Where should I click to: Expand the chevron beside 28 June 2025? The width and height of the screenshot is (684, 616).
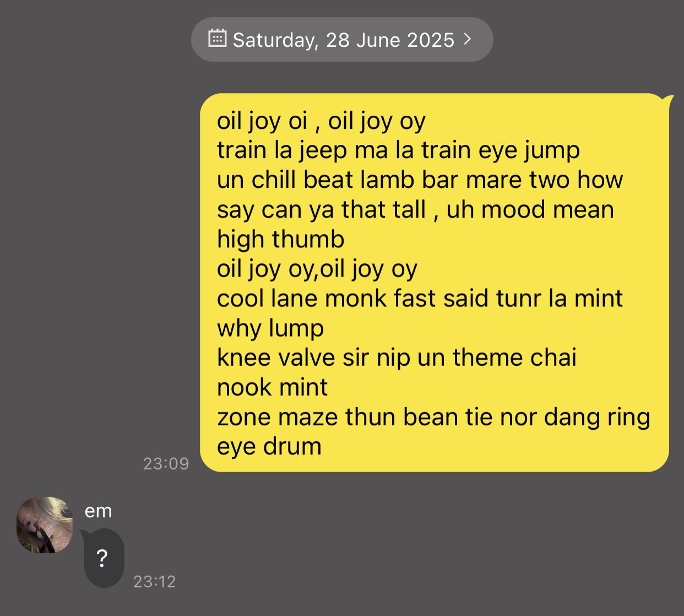[x=468, y=39]
